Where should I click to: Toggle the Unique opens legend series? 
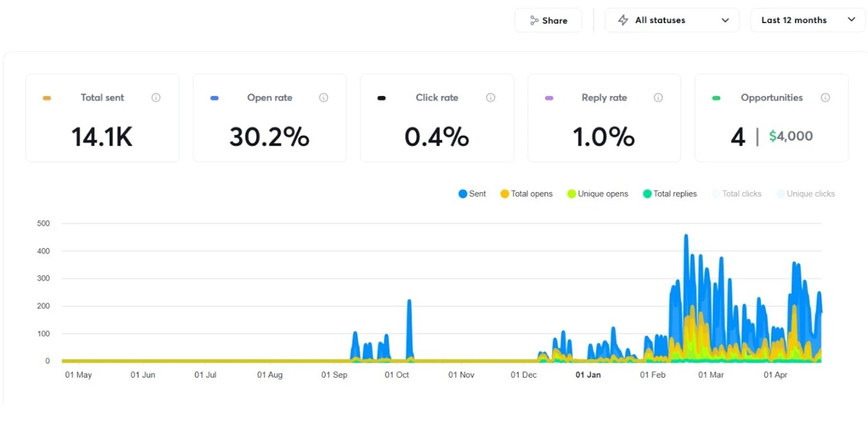click(x=597, y=194)
